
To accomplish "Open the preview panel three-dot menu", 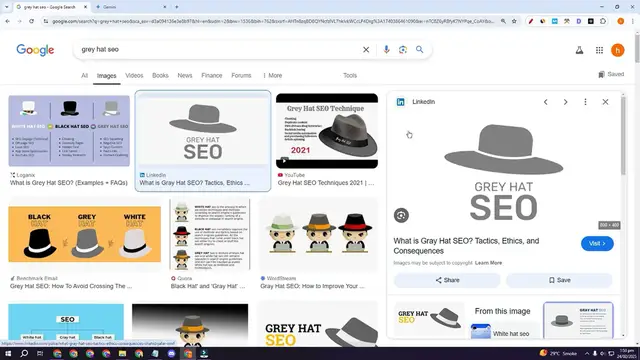I will point(585,102).
